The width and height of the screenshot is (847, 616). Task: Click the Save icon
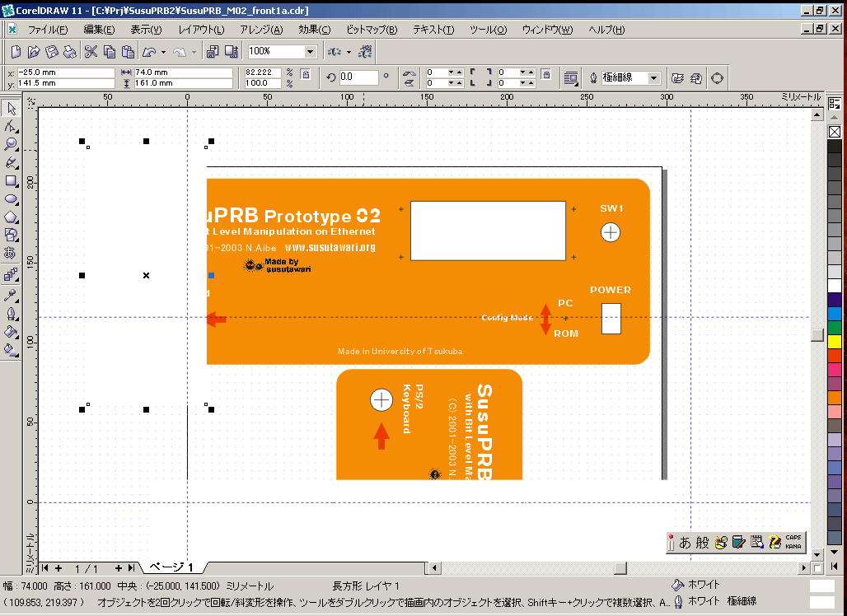click(x=52, y=52)
